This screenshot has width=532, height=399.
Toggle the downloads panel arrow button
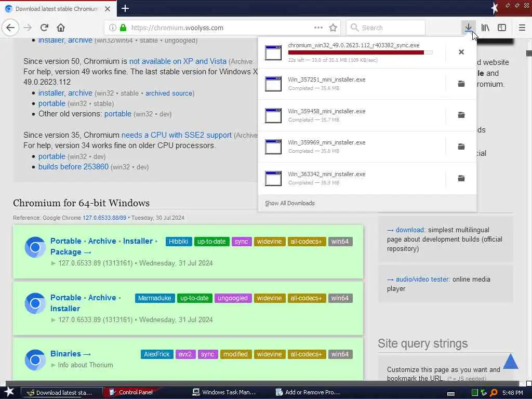point(468,28)
